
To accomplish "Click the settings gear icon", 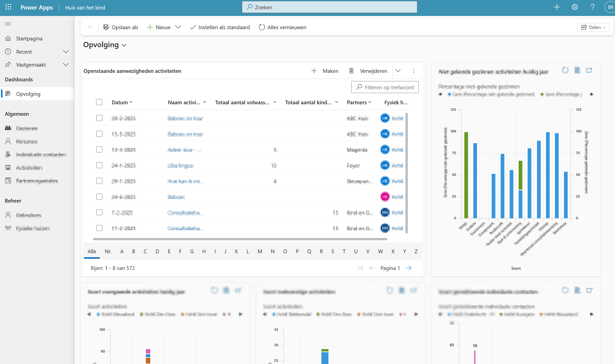I will click(x=575, y=7).
